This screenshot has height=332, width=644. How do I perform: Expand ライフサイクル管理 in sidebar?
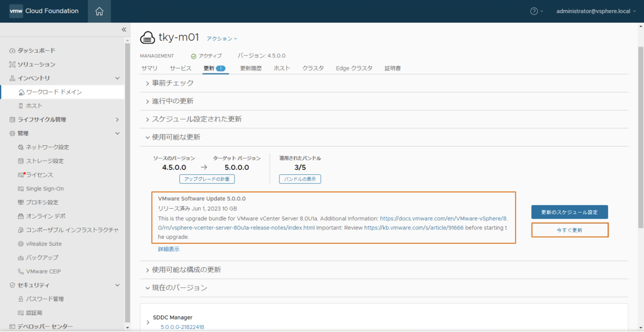point(118,119)
